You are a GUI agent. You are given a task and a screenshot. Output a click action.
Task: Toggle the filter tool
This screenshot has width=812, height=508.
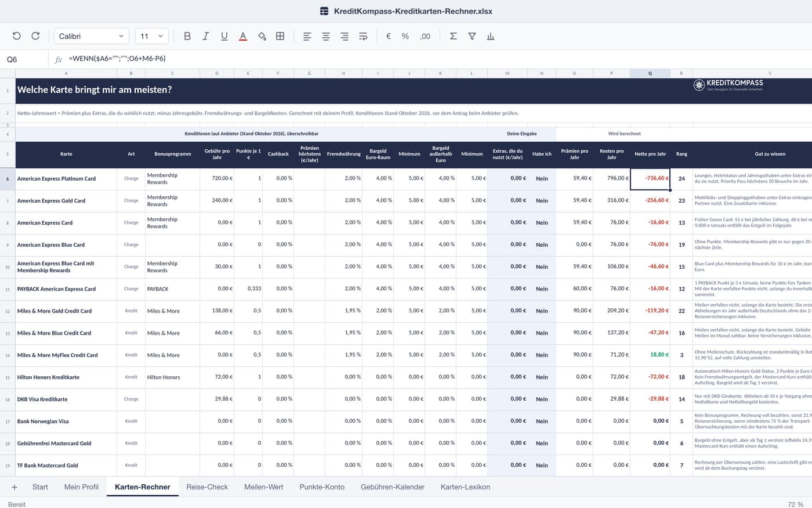(x=472, y=36)
